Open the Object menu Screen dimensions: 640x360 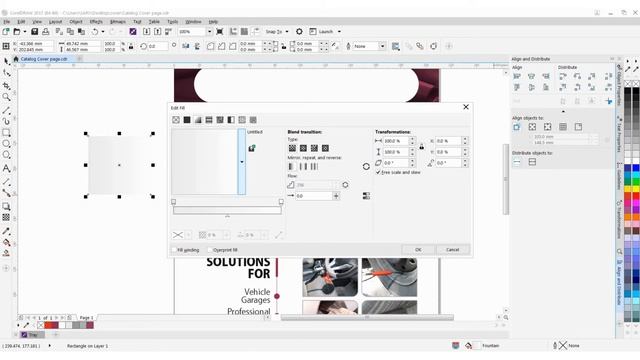(x=76, y=22)
